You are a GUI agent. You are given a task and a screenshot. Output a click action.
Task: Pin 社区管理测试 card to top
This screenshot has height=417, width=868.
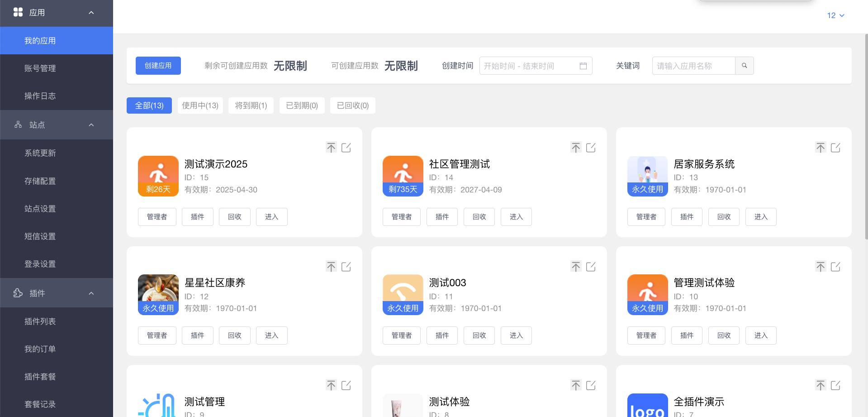pyautogui.click(x=576, y=148)
